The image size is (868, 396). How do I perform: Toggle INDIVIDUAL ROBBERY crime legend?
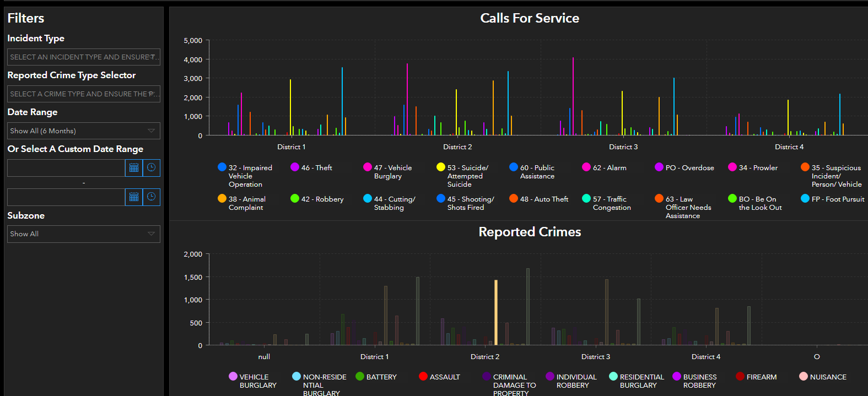pos(572,381)
